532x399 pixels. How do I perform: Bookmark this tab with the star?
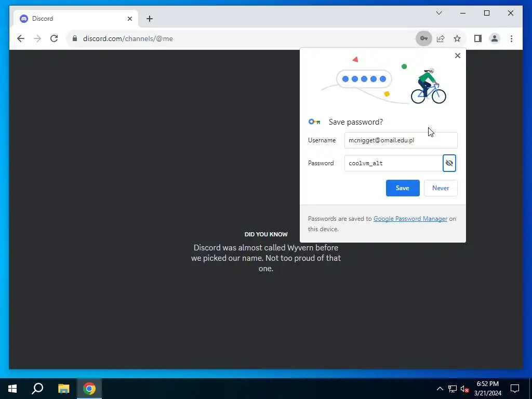[x=457, y=38]
